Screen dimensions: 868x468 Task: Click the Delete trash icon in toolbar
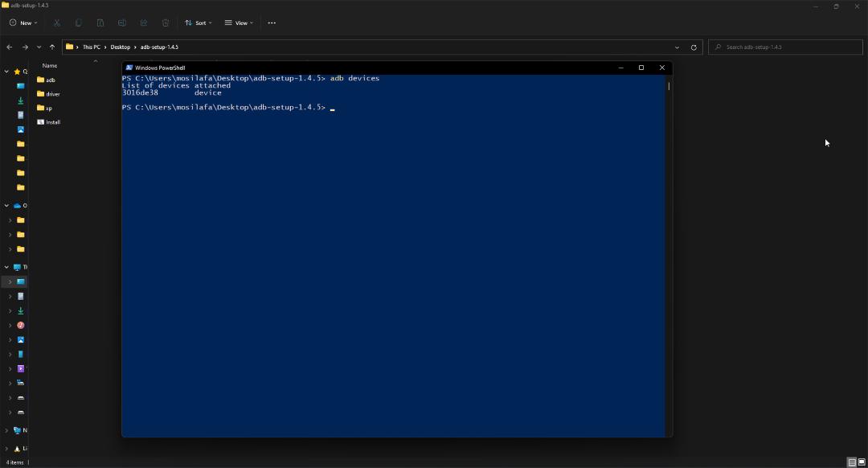(166, 23)
